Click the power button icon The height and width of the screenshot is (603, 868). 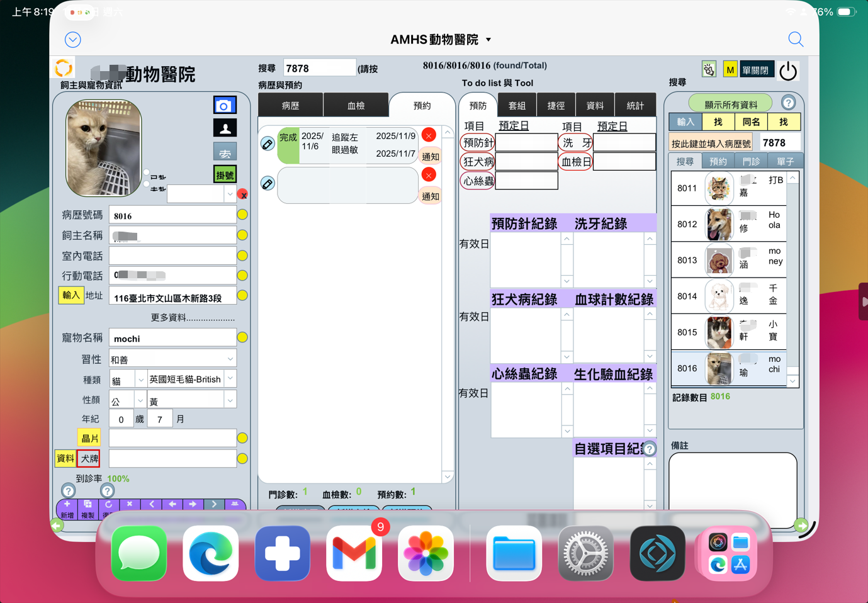(x=788, y=71)
